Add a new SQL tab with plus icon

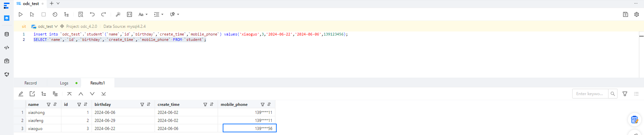click(x=51, y=3)
